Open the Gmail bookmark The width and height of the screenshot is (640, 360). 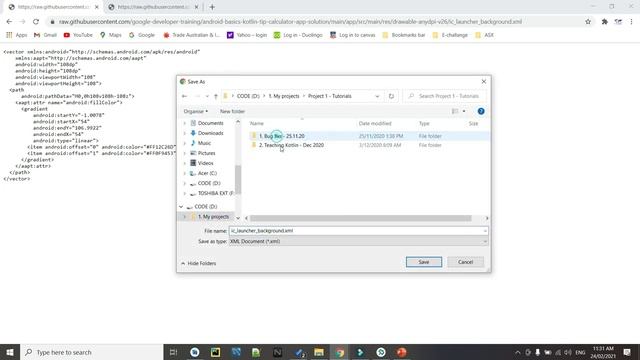click(45, 35)
